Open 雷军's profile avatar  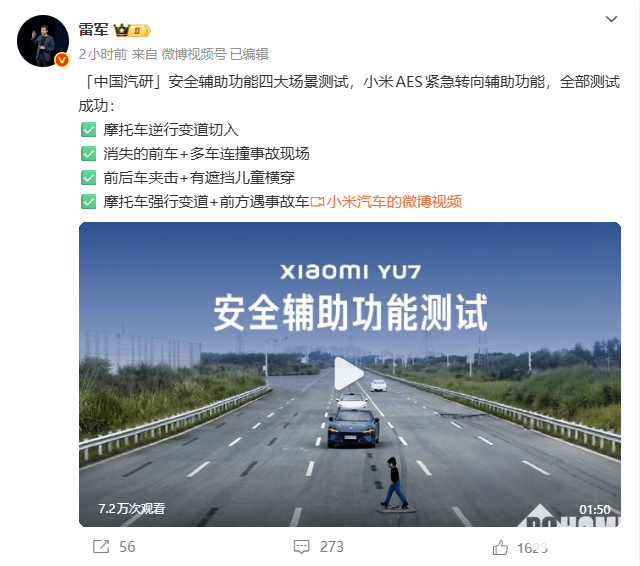tap(43, 41)
